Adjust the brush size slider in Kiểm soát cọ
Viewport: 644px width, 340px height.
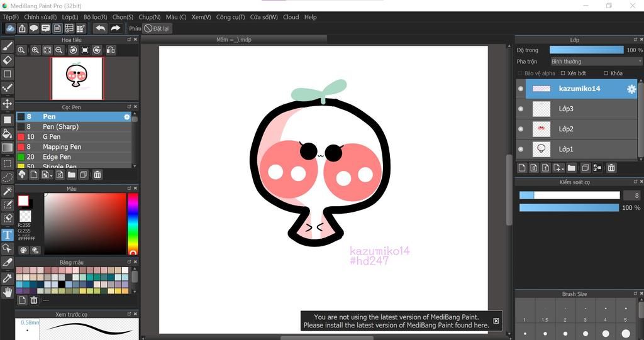[569, 195]
